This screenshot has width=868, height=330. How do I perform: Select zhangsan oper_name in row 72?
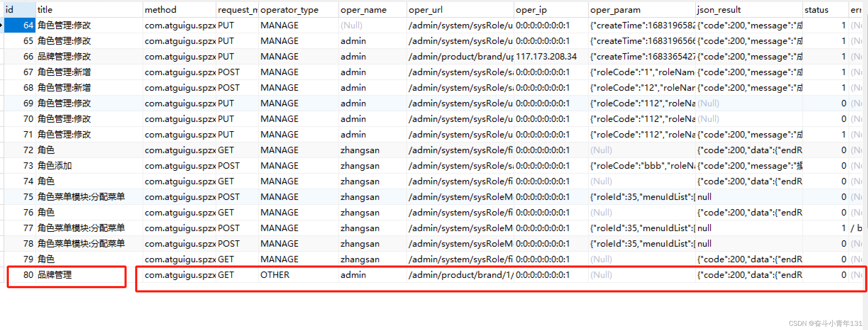click(x=372, y=150)
